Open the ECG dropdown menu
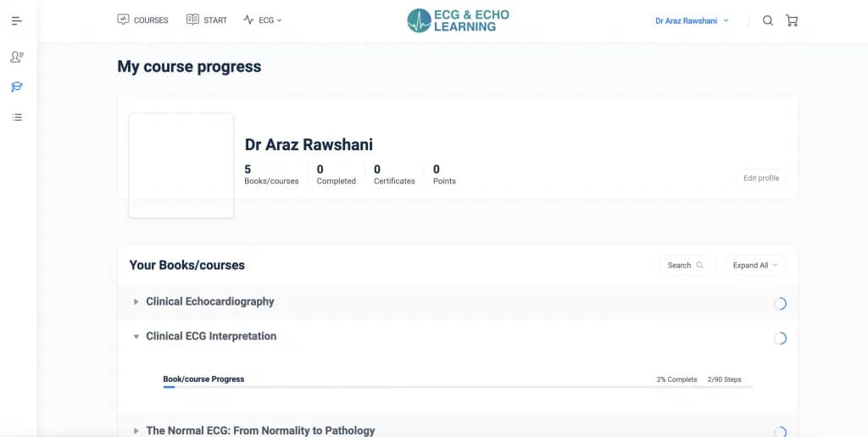Image resolution: width=868 pixels, height=437 pixels. click(x=263, y=20)
